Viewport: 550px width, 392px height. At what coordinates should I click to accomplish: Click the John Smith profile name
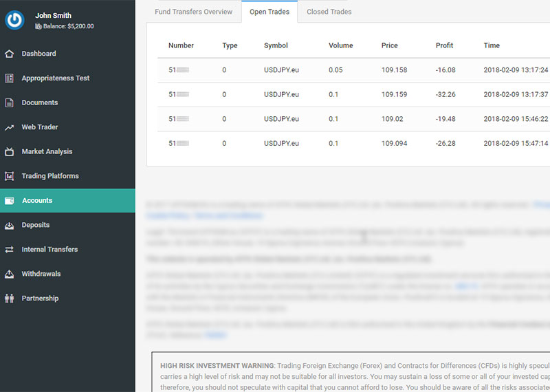tap(53, 15)
